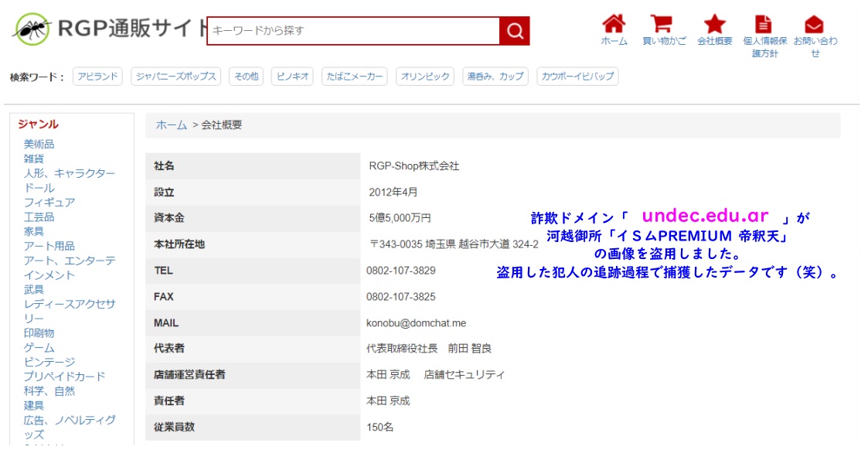The image size is (868, 450).
Task: Click the RGP-Shop株式会社 company name
Action: coord(414,166)
